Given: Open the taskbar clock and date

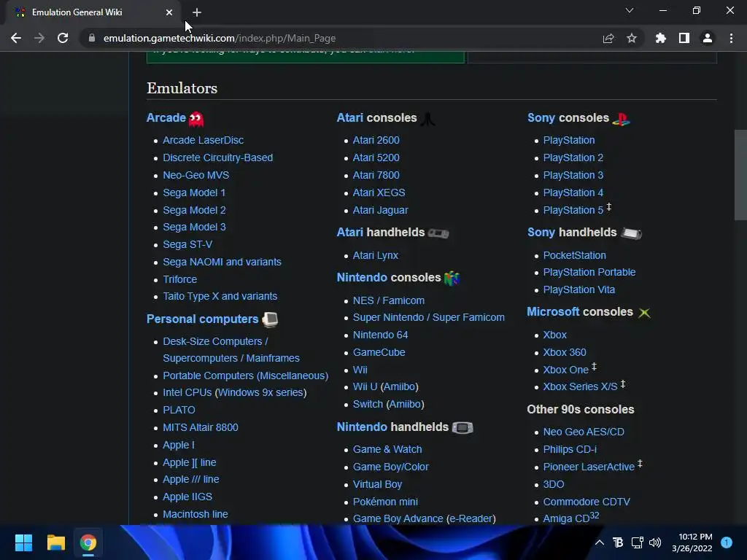Looking at the screenshot, I should (692, 542).
